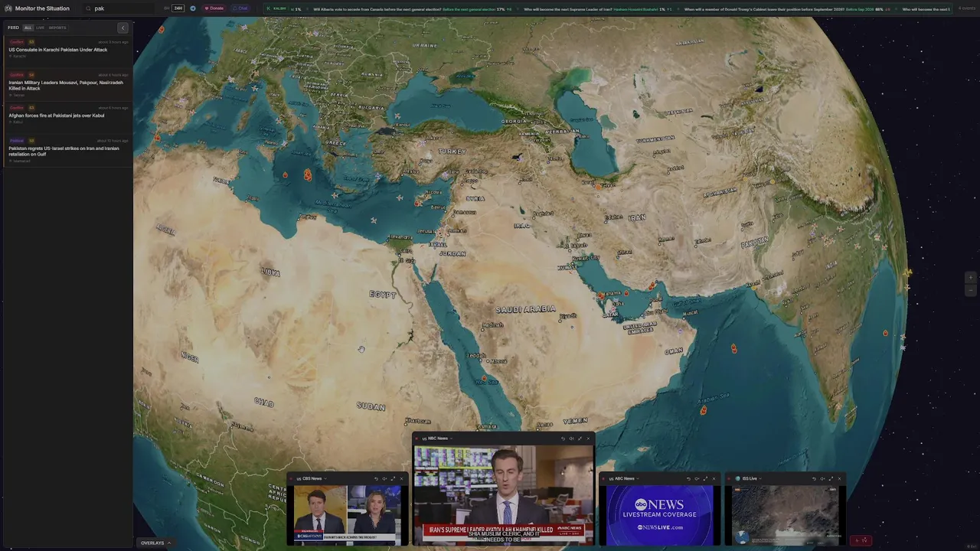This screenshot has width=980, height=551.
Task: Click the ABC News livestream coverage video
Action: point(659,515)
